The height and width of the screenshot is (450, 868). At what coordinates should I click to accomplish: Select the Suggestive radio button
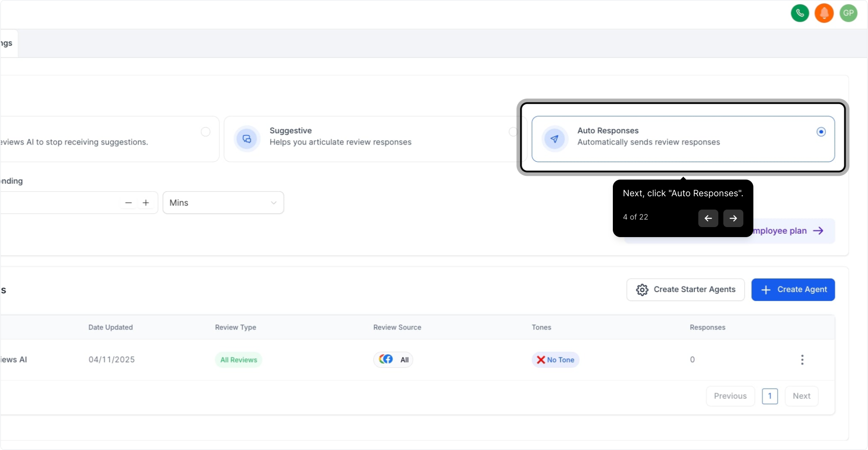click(x=513, y=132)
